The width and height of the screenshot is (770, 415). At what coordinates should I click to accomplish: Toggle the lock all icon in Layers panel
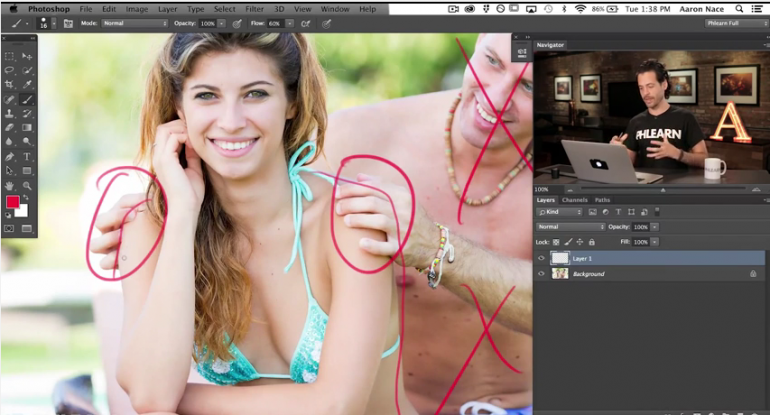pyautogui.click(x=592, y=242)
